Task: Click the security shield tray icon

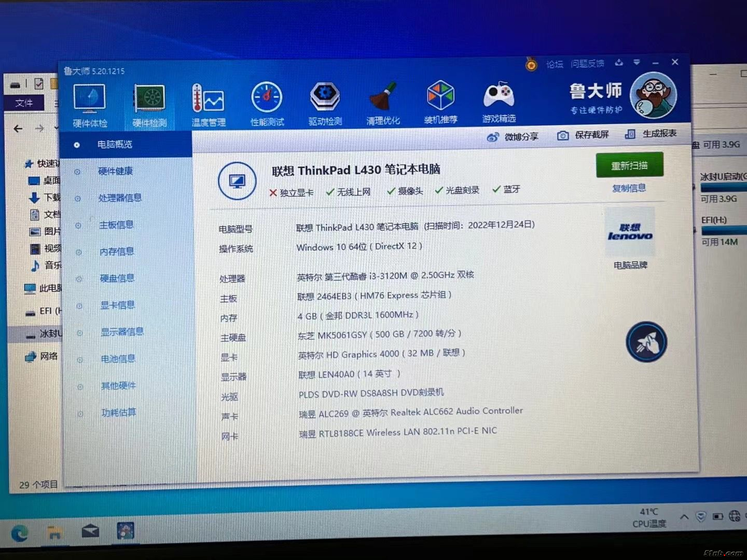Action: (x=701, y=516)
